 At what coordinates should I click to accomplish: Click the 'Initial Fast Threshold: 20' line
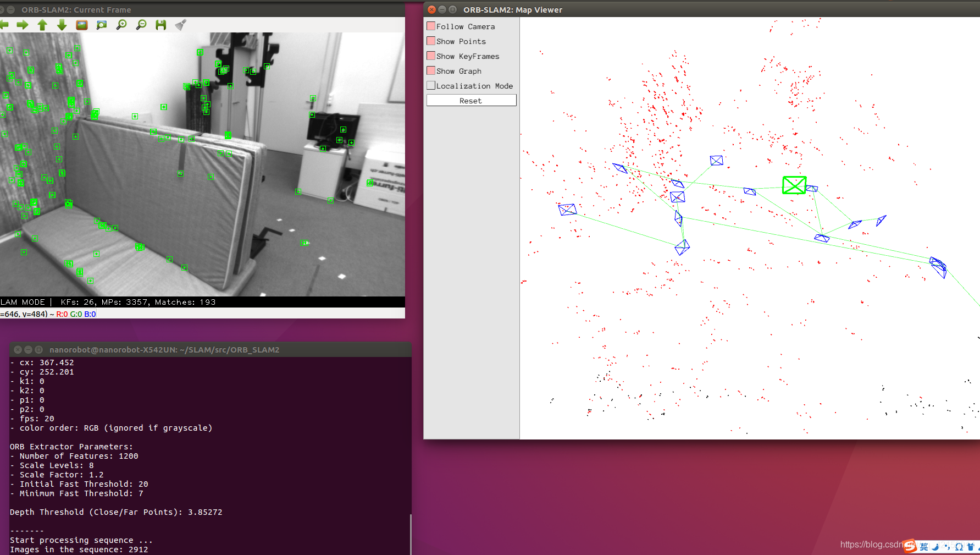click(79, 484)
